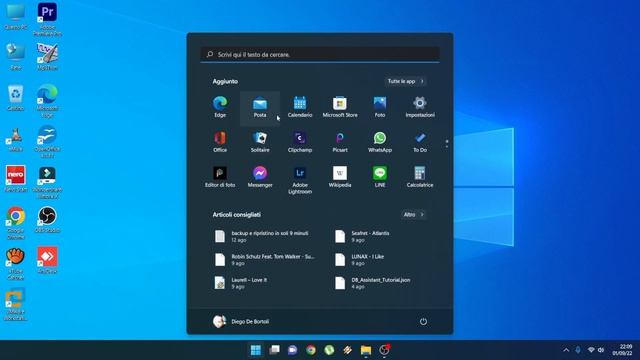Select OBS Studio desktop shortcut
Viewport: 640px width, 360px height.
point(47,220)
